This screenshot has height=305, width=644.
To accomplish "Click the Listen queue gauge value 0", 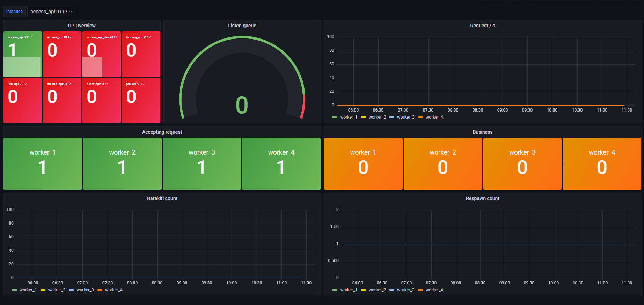I will 242,105.
